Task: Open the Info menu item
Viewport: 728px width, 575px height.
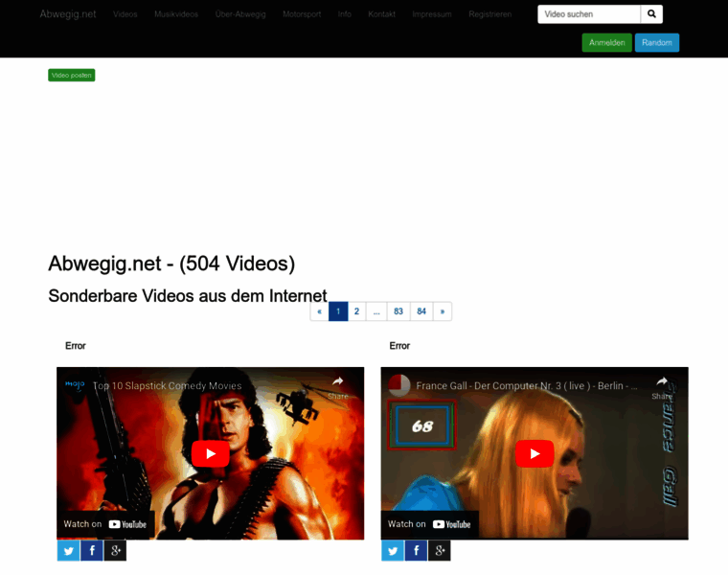Action: pos(345,14)
